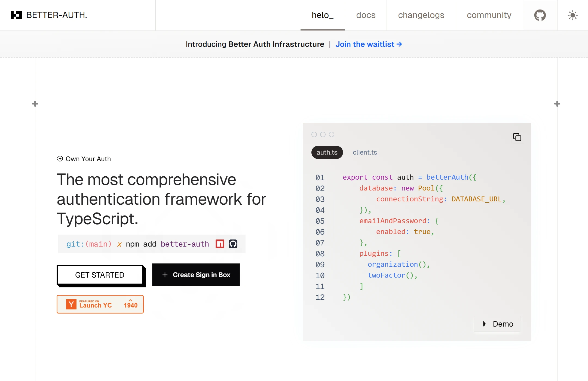Click database: new Pool({ code line
Image resolution: width=588 pixels, height=381 pixels.
coord(401,188)
